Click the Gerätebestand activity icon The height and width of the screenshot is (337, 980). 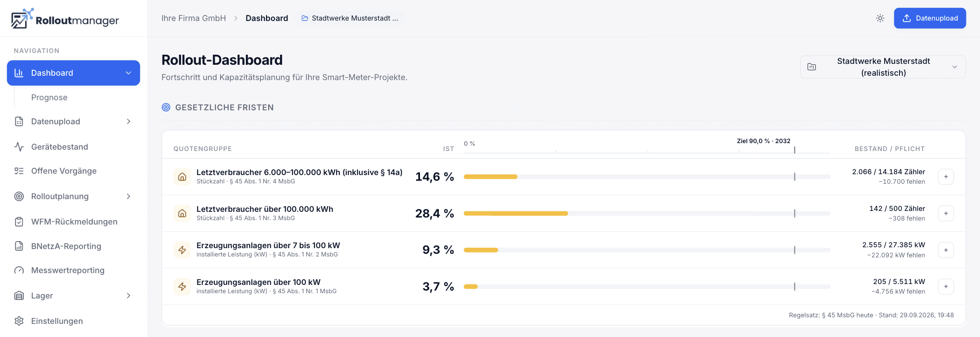point(19,147)
